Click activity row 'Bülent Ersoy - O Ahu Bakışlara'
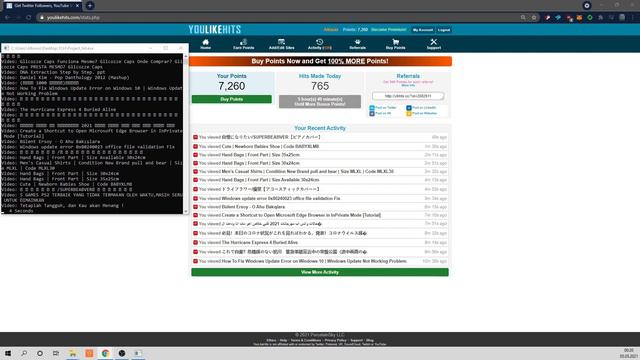Screen dimensions: 640x360 click(320, 207)
